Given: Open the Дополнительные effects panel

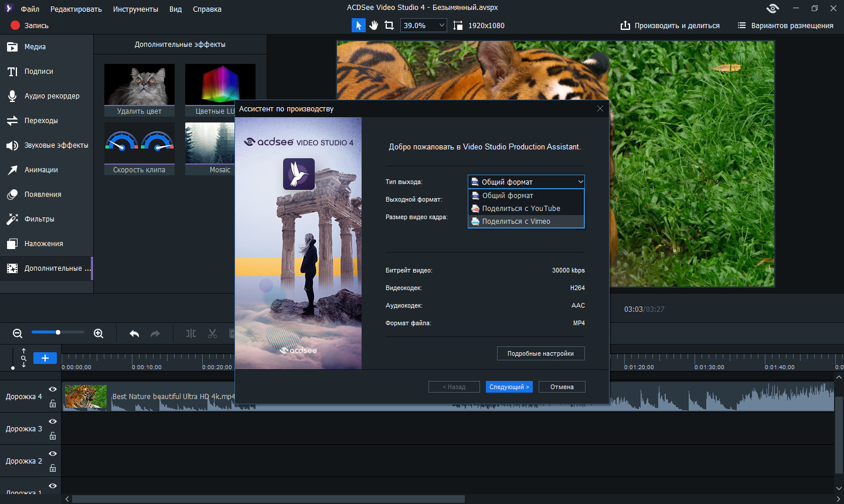Looking at the screenshot, I should (x=46, y=268).
